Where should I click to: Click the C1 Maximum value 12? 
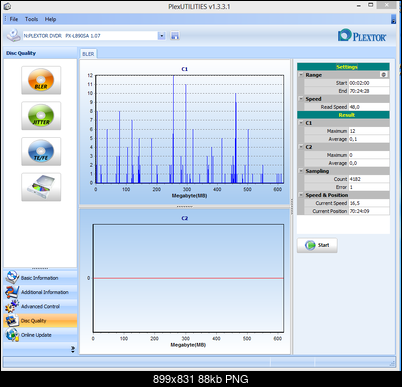click(369, 131)
